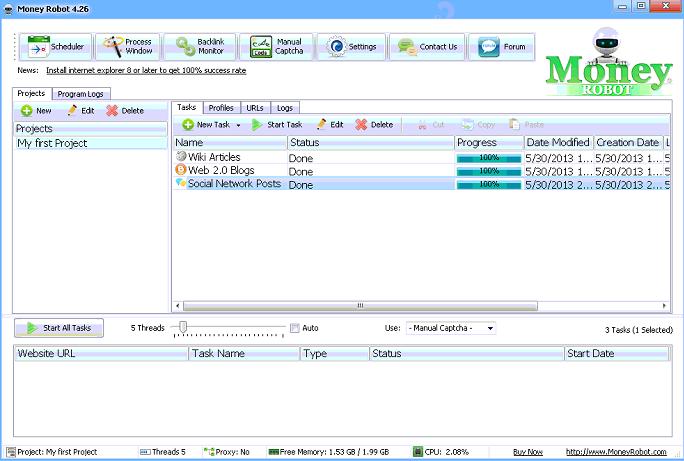The width and height of the screenshot is (684, 461).
Task: Open the Process Window
Action: (127, 47)
